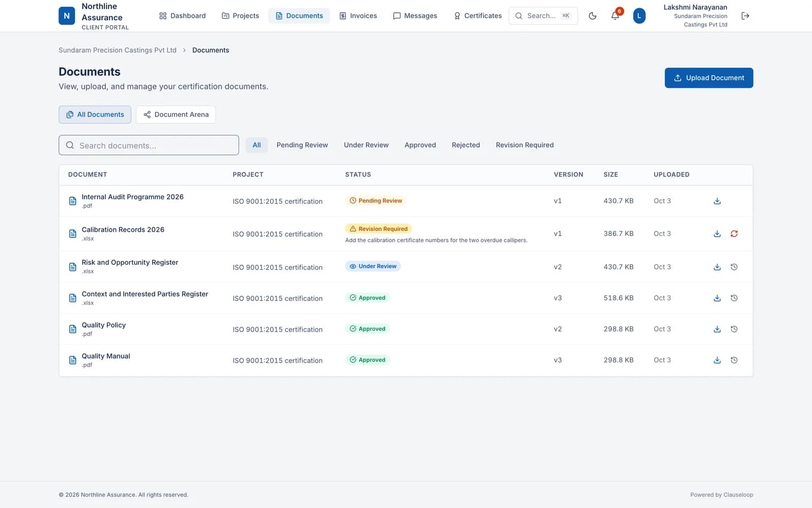
Task: Click Risk and Opportunity Register name
Action: tap(130, 263)
